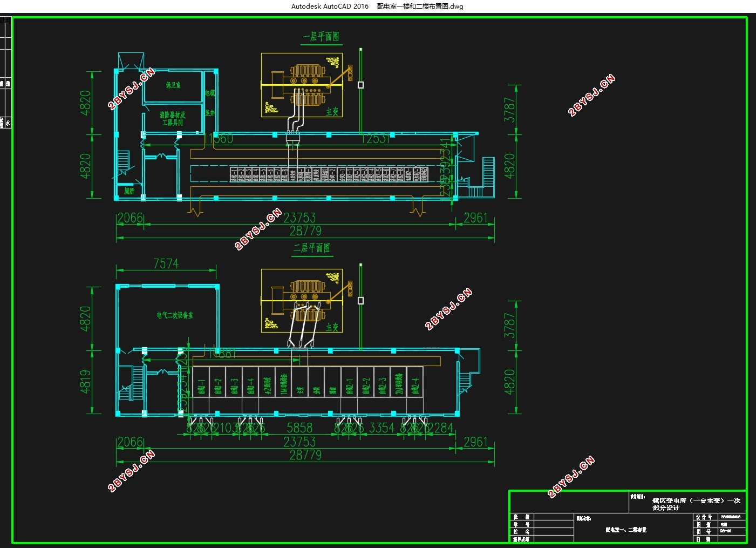The width and height of the screenshot is (756, 548).
Task: Click the 一层平面图 drawing title
Action: [x=321, y=37]
